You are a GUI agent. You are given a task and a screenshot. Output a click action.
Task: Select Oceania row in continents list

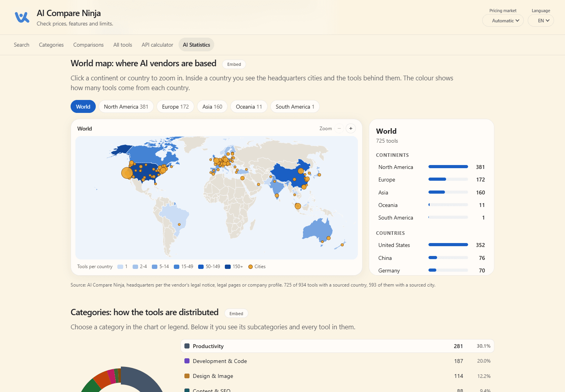(x=432, y=205)
